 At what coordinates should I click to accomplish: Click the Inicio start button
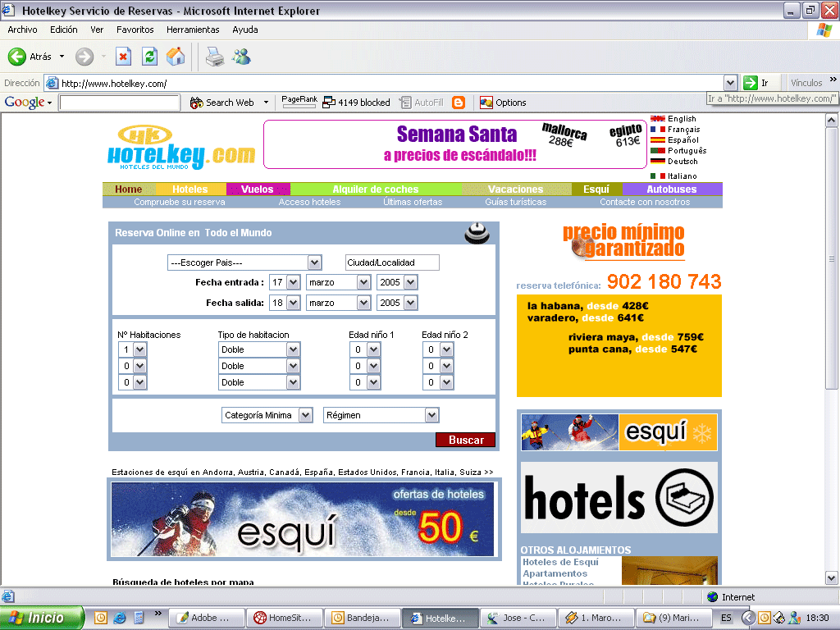(43, 618)
